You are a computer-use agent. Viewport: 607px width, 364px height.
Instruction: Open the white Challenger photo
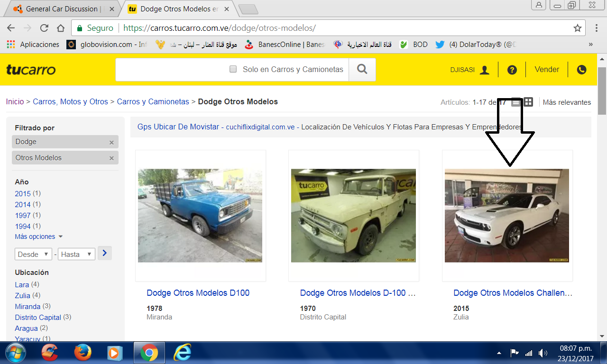(x=507, y=216)
